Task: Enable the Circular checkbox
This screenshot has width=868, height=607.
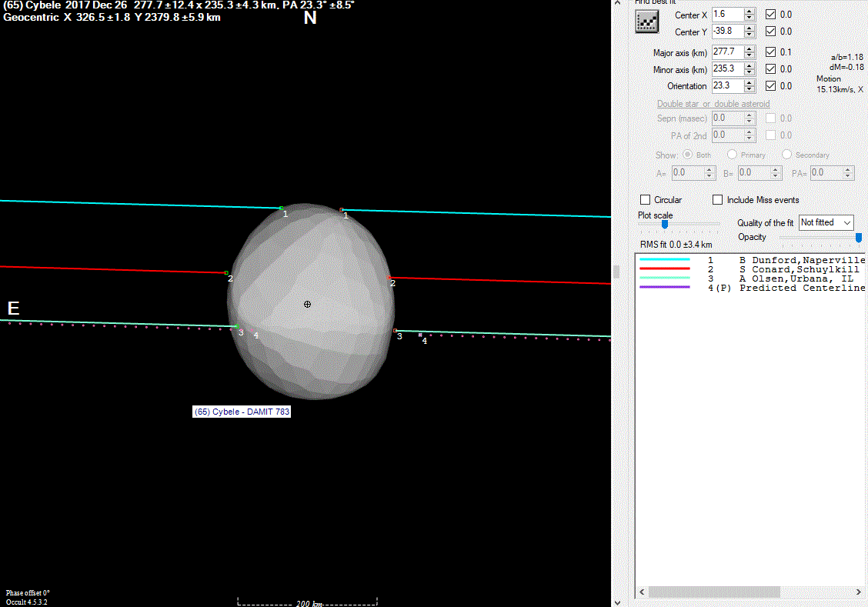Action: pos(646,200)
